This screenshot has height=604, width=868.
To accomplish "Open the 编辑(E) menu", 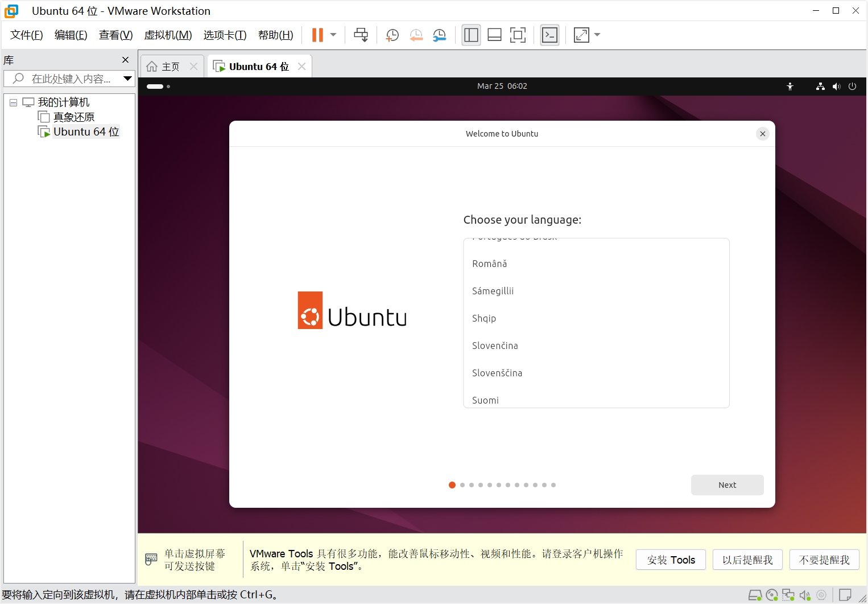I will click(71, 35).
